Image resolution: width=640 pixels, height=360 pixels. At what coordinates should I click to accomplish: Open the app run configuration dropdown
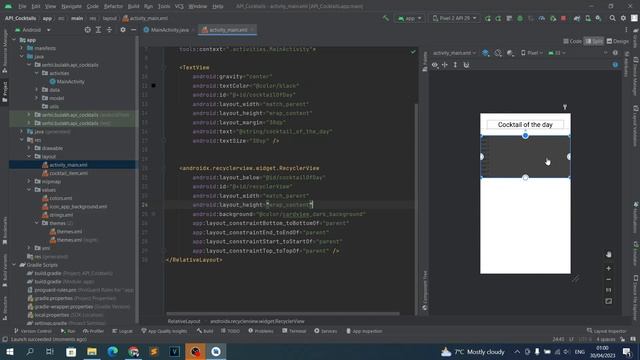coord(409,18)
